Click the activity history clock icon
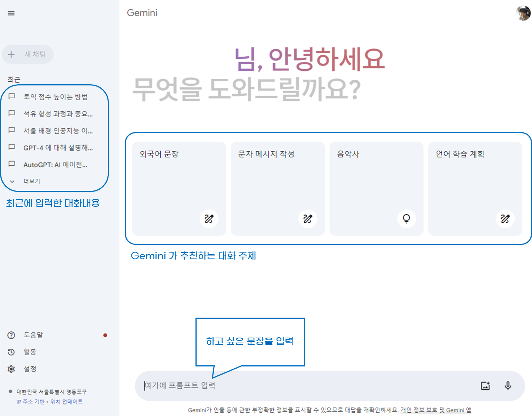The width and height of the screenshot is (532, 416). (x=11, y=352)
